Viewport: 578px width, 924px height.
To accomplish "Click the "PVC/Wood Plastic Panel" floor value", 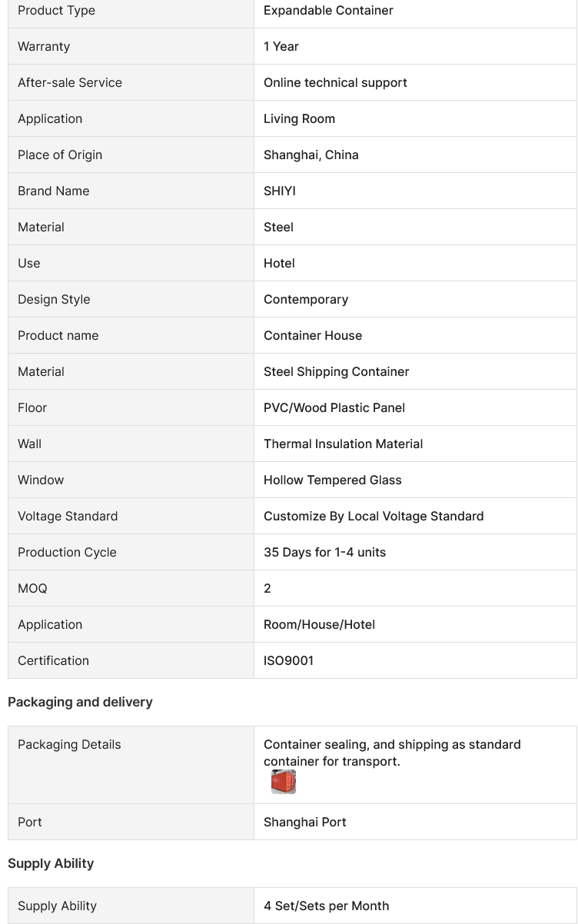I will pos(334,408).
